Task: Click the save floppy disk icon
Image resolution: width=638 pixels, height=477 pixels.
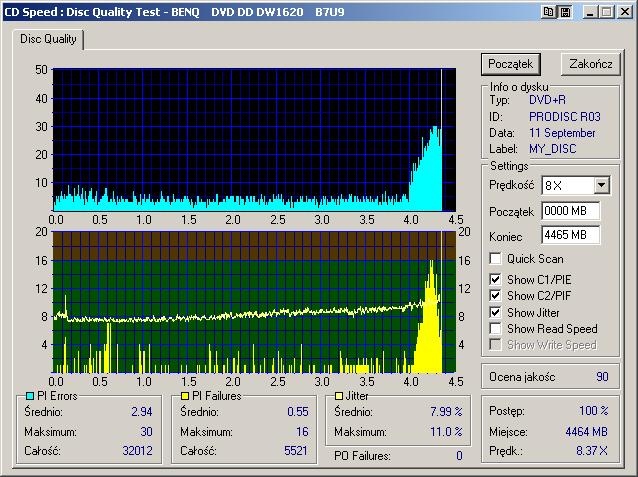Action: 565,12
